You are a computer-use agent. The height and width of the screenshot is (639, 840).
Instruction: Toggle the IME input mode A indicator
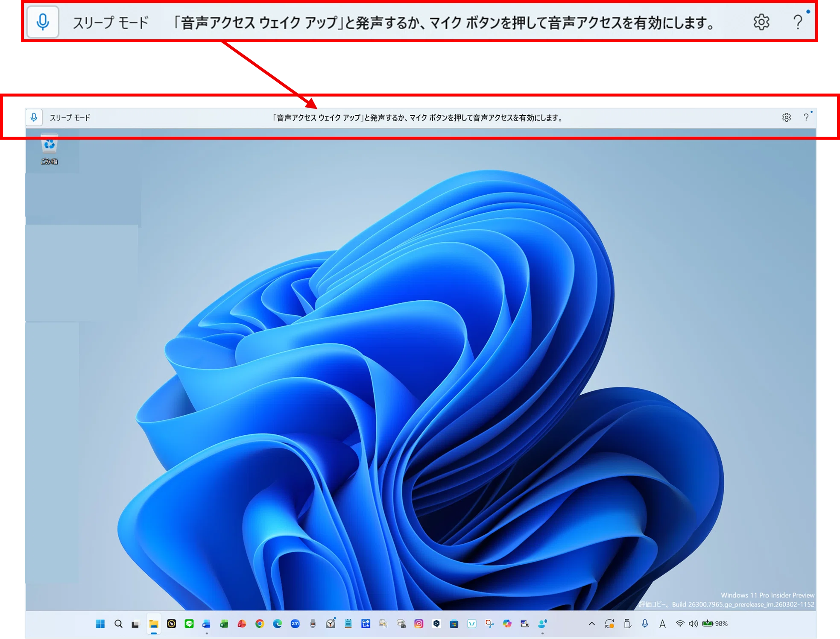[662, 624]
